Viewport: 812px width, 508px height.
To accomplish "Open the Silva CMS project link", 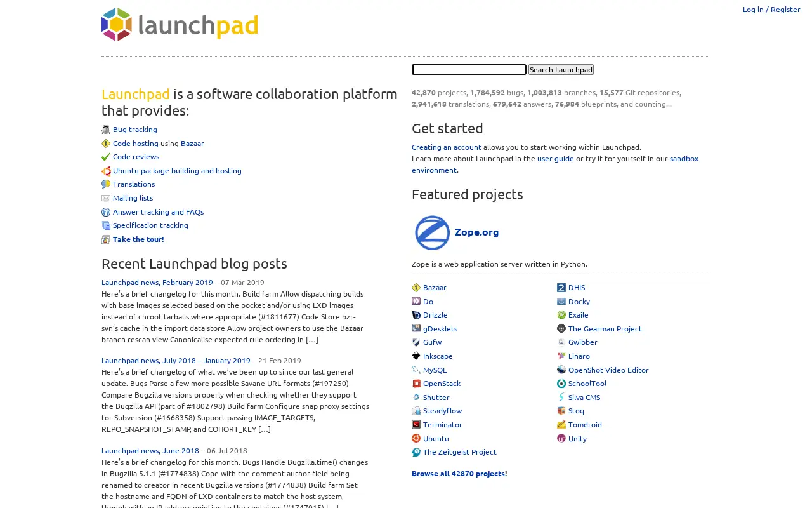I will click(x=584, y=398).
